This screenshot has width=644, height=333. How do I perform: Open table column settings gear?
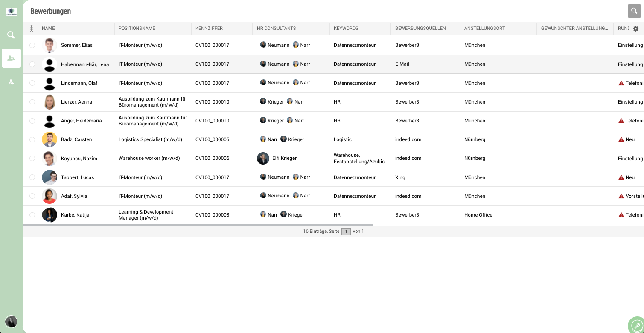pos(635,29)
